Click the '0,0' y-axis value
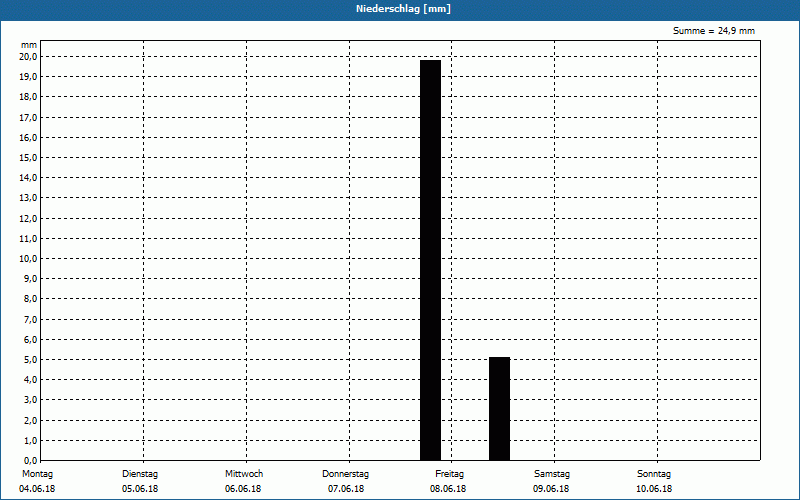This screenshot has height=500, width=800. pos(30,461)
